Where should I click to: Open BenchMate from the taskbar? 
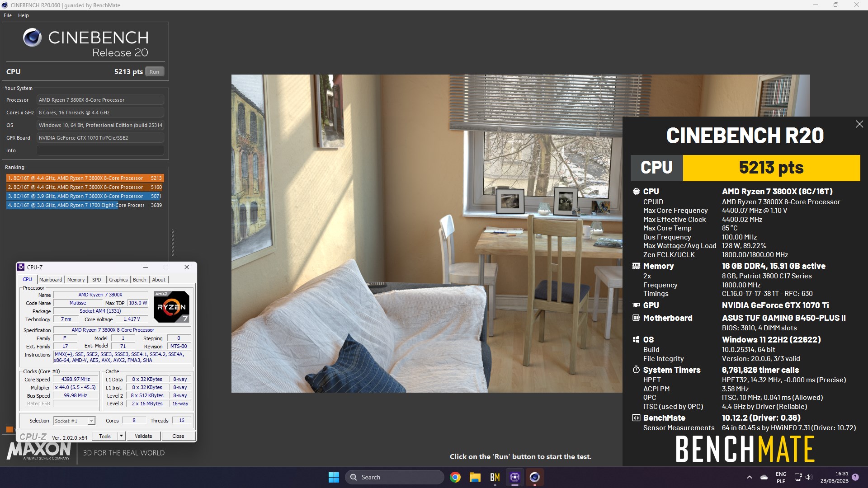point(495,477)
